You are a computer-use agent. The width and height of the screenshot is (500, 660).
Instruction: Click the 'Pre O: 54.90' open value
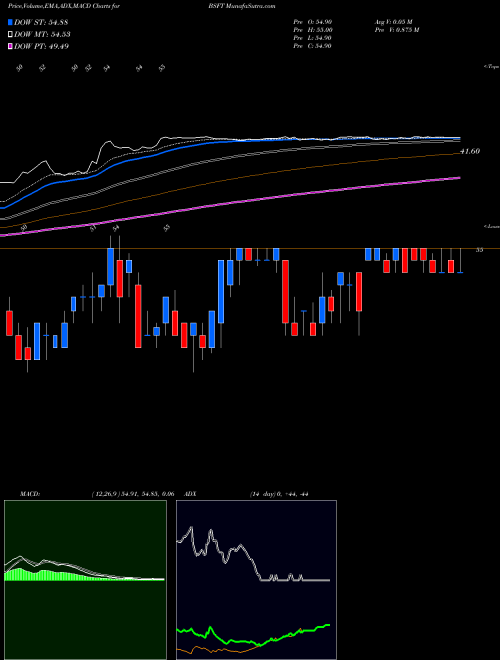click(313, 22)
